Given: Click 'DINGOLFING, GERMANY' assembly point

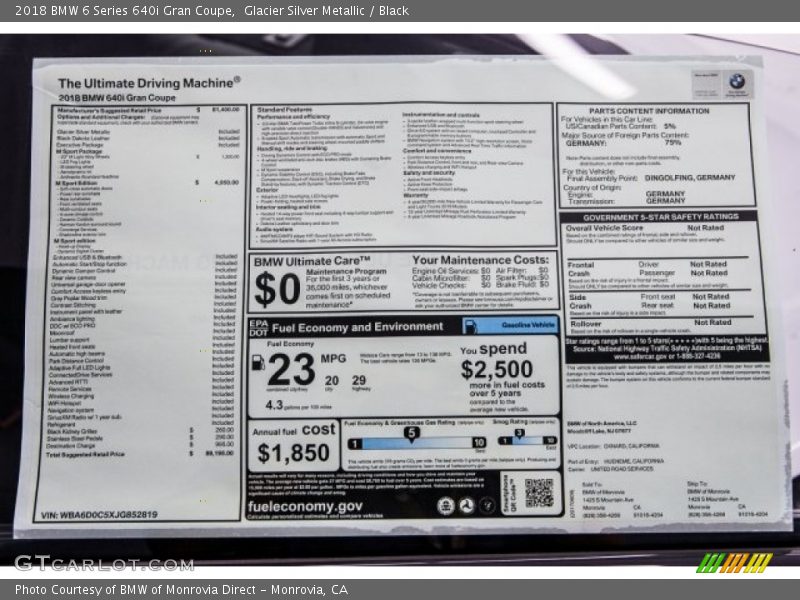Looking at the screenshot, I should 690,178.
